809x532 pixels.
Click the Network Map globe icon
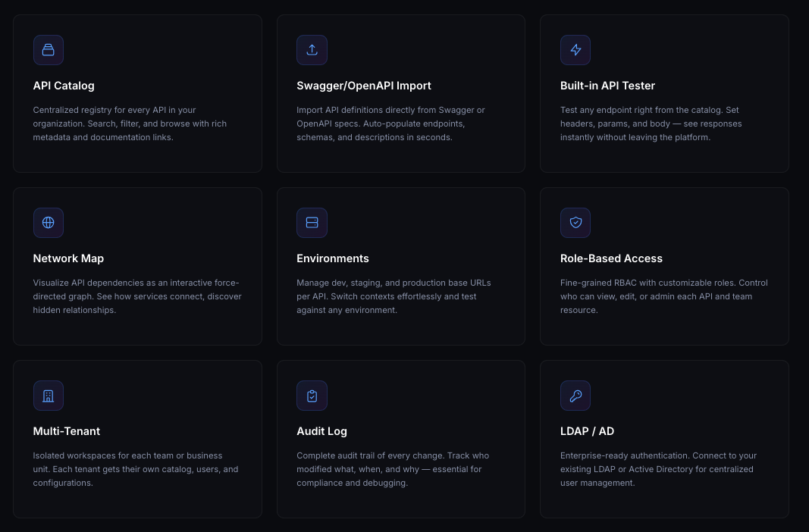[49, 223]
